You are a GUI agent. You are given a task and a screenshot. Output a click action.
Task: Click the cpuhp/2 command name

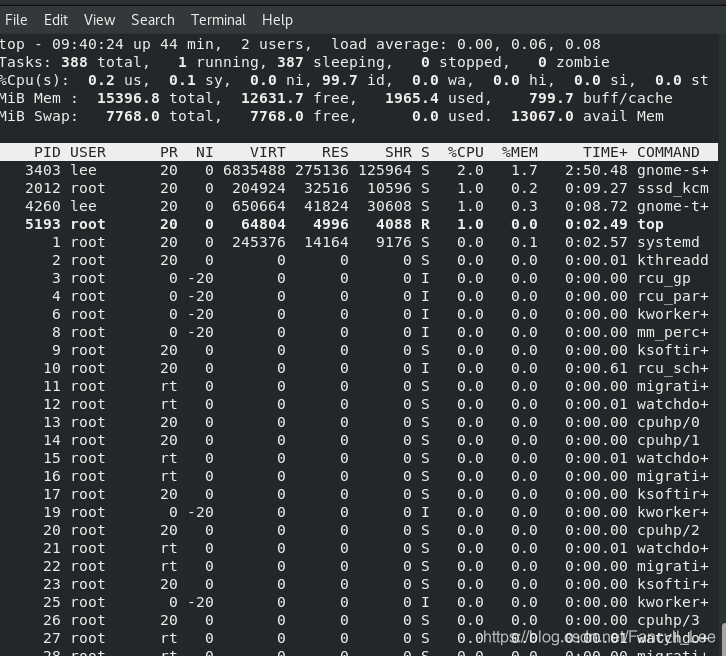pyautogui.click(x=668, y=531)
